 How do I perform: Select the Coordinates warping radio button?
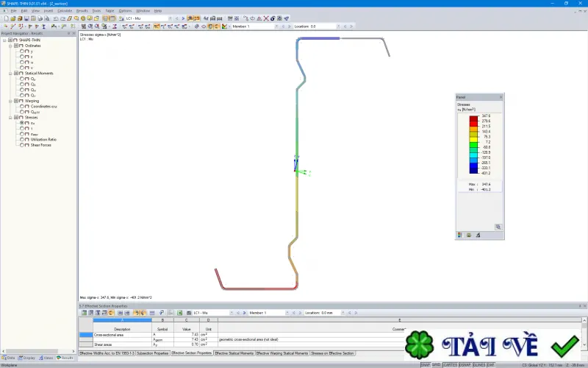pos(22,106)
